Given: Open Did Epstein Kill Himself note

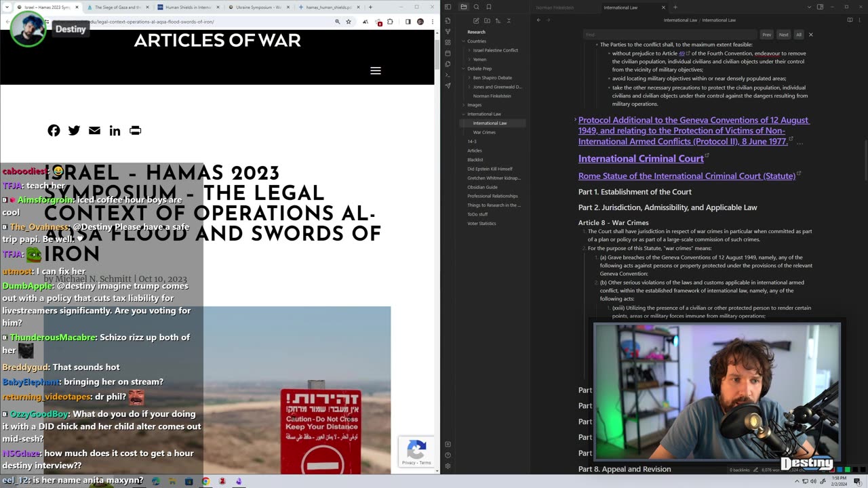Looking at the screenshot, I should [490, 169].
